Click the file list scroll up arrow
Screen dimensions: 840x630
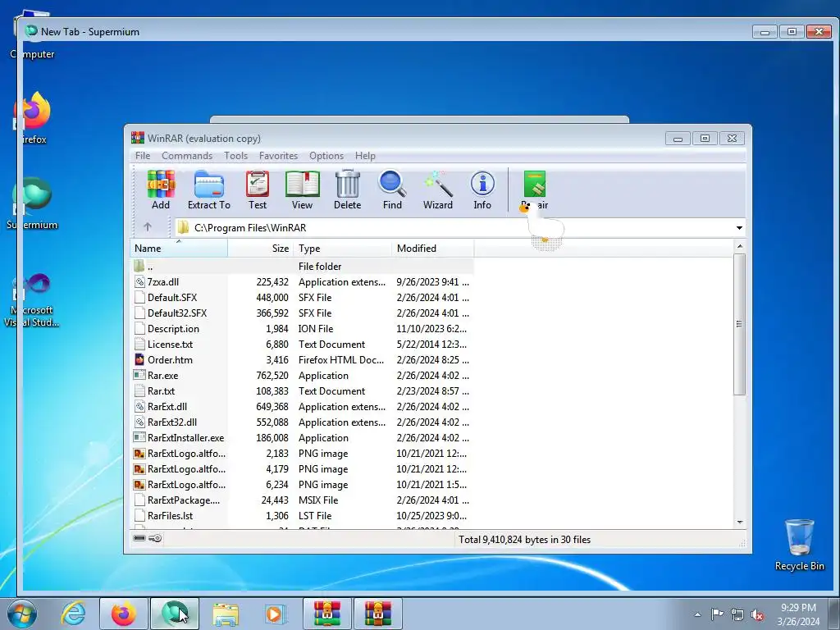click(x=739, y=246)
